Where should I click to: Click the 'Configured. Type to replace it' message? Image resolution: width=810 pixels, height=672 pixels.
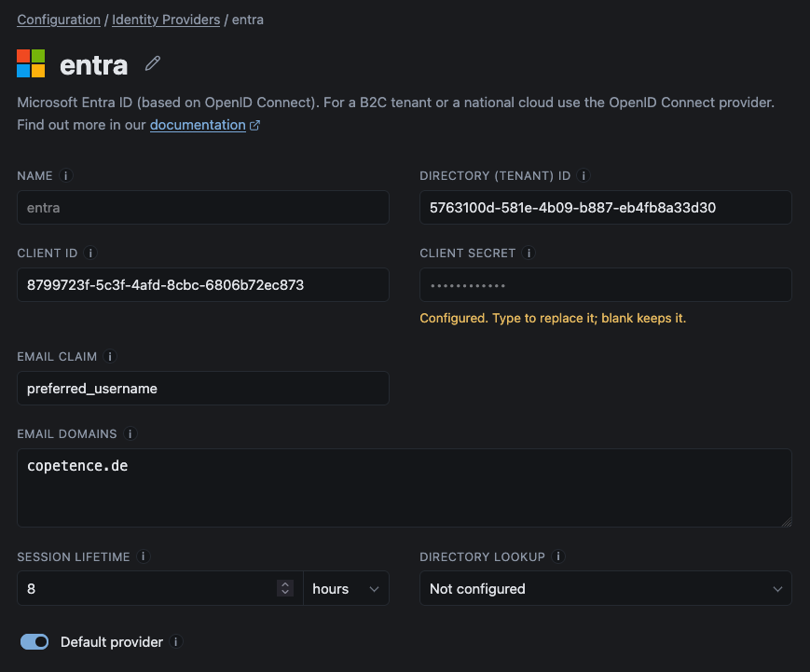point(553,318)
